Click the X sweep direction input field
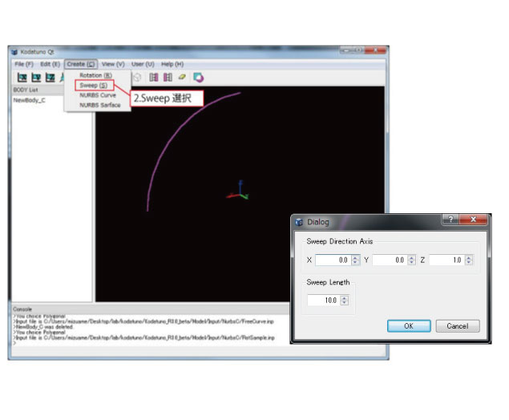 point(333,260)
